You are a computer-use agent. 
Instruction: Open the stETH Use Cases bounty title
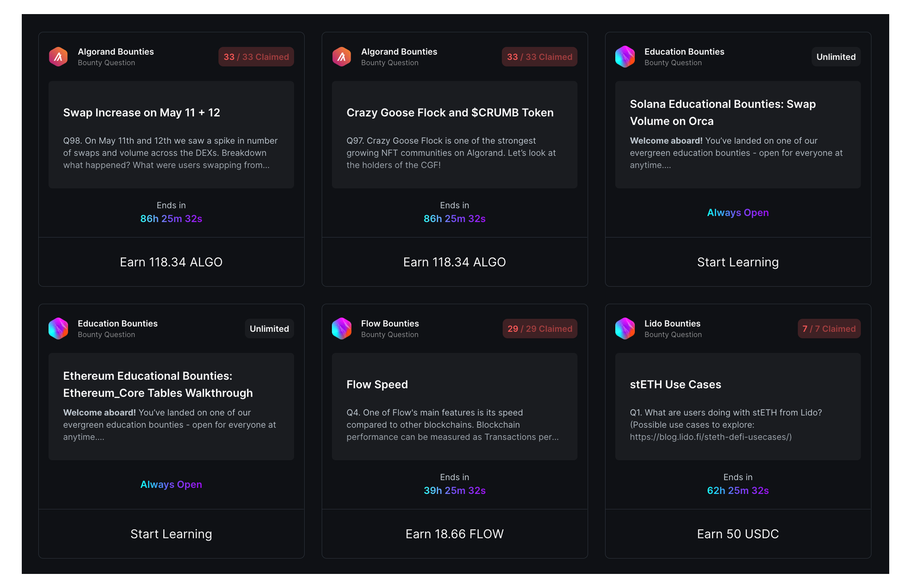tap(675, 384)
